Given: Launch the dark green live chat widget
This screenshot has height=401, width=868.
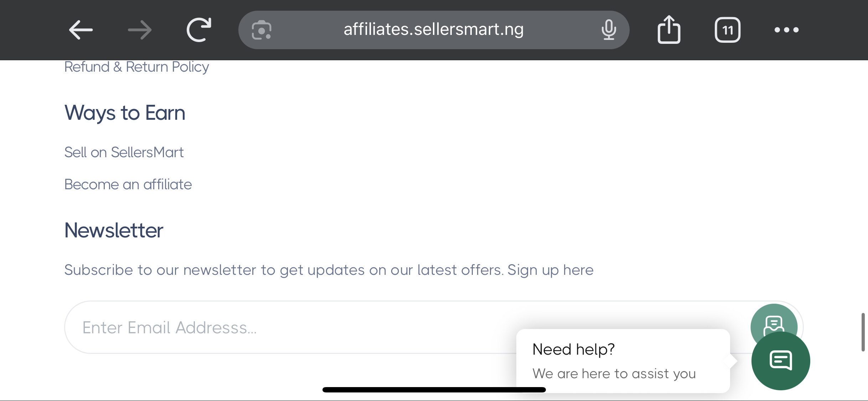Looking at the screenshot, I should (781, 361).
